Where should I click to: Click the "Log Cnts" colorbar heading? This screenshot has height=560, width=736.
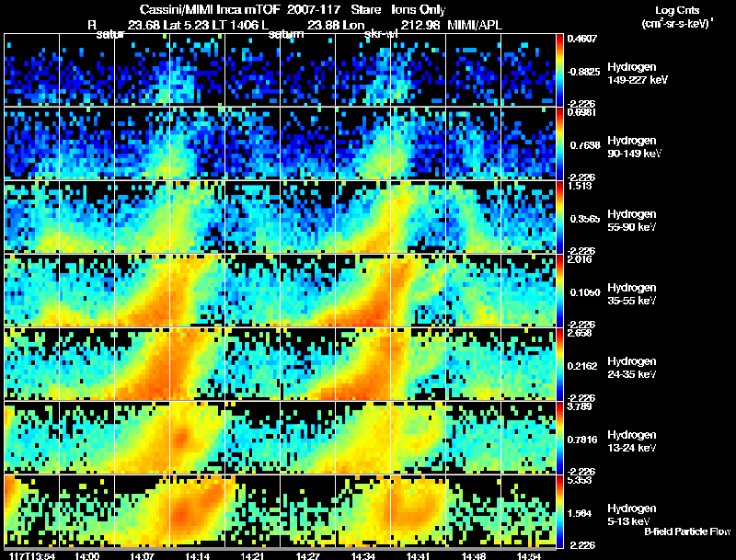click(677, 10)
